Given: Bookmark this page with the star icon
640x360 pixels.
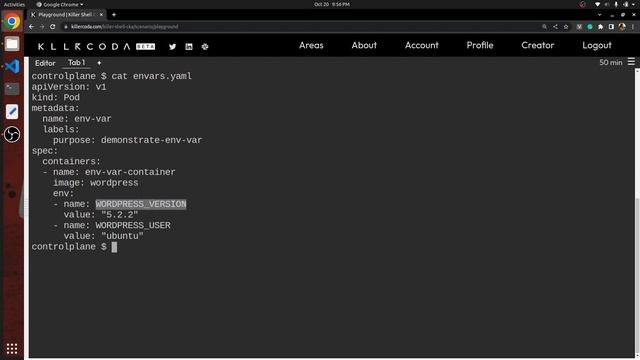Looking at the screenshot, I should (x=566, y=27).
